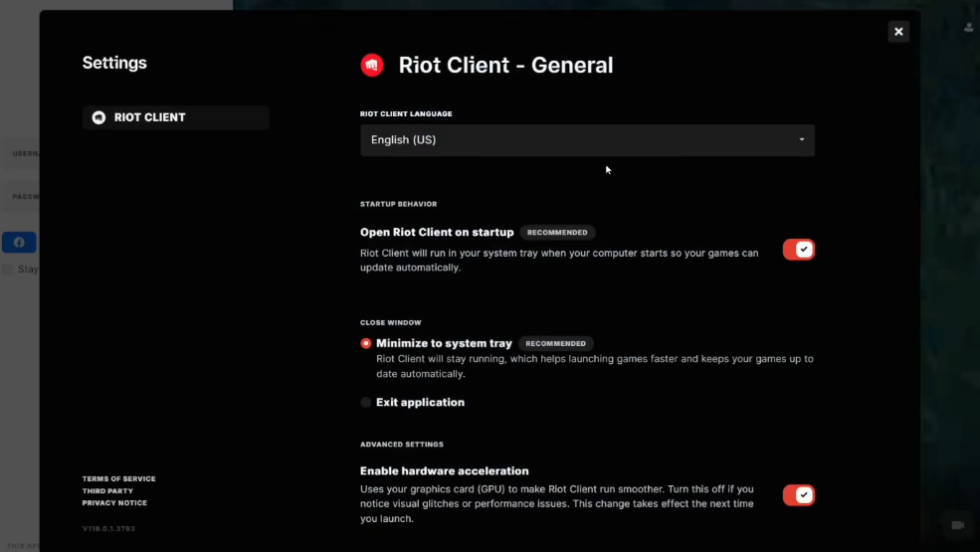
Task: Close the Settings dialog with the X
Action: tap(898, 32)
